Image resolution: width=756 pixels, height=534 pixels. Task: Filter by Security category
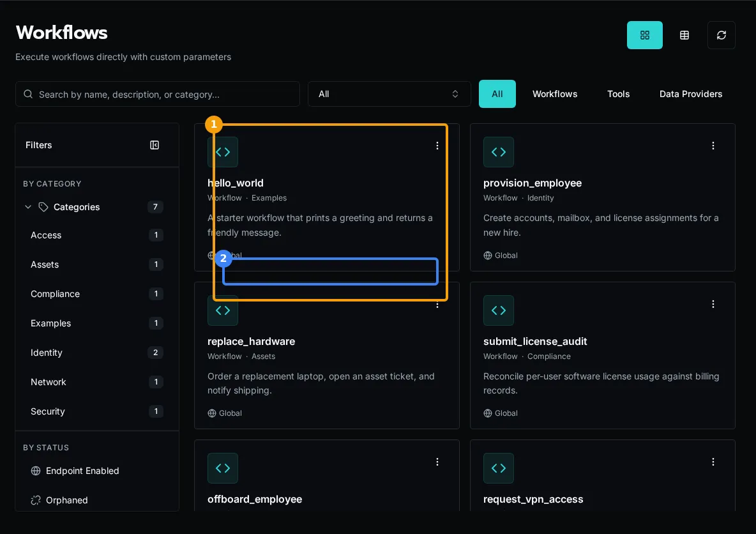click(97, 411)
